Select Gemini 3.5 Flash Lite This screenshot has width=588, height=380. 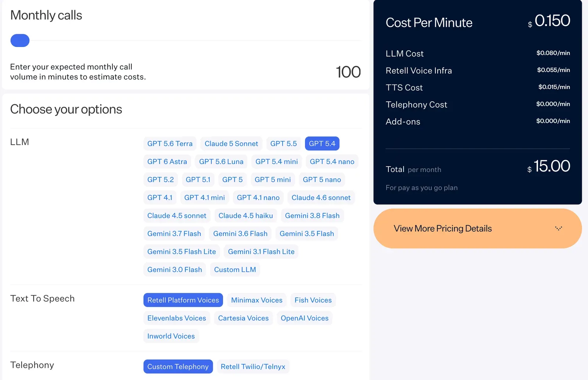[182, 252]
